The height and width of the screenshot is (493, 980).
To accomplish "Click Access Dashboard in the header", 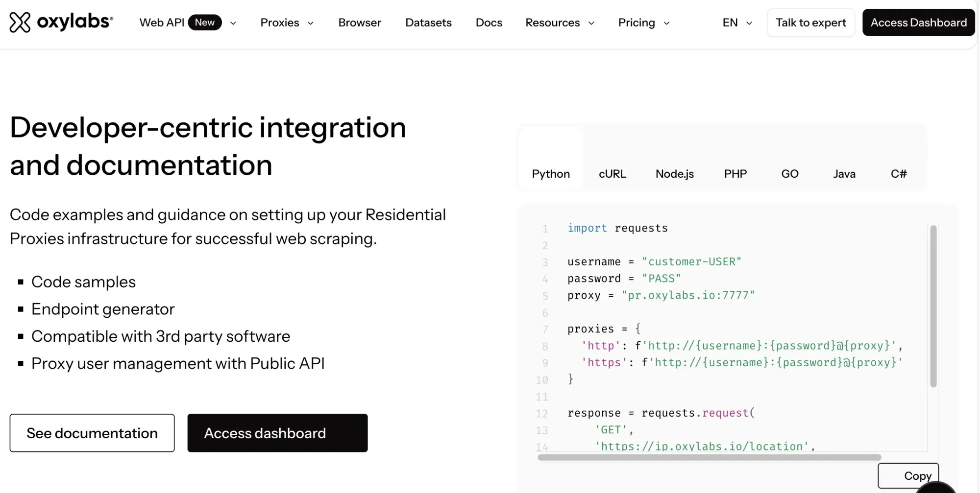I will click(919, 23).
